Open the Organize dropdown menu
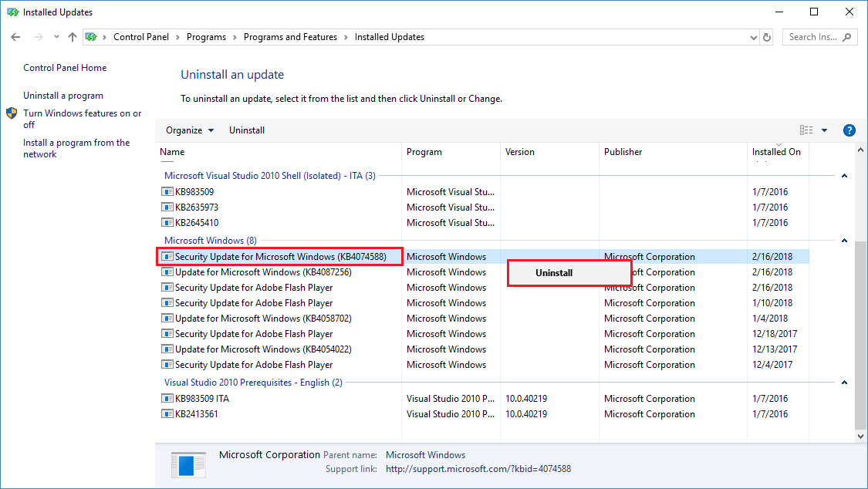 point(190,130)
